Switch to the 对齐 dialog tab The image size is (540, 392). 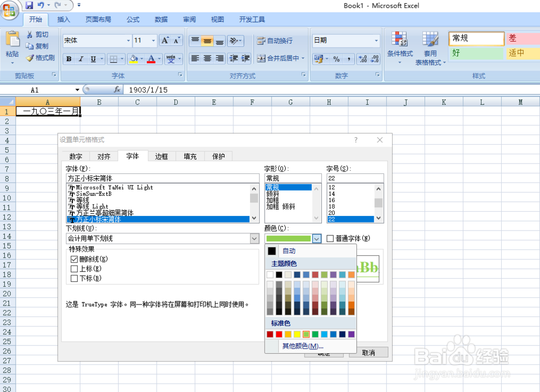coord(104,157)
